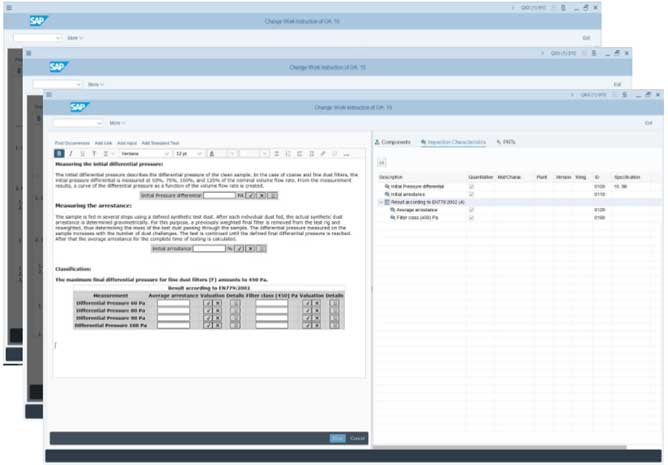Click Filter class input for 90 Pa row
The width and height of the screenshot is (668, 465).
point(271,318)
